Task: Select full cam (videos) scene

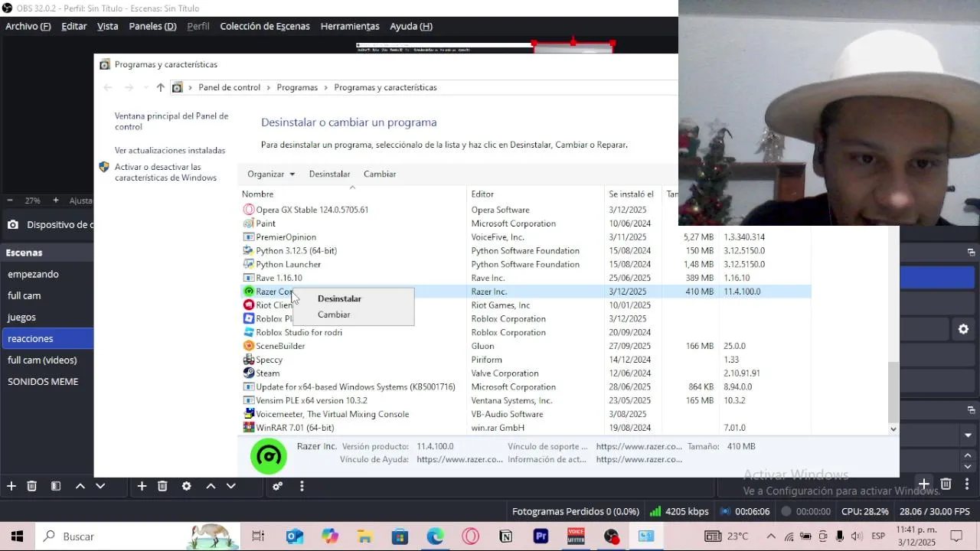Action: coord(47,360)
